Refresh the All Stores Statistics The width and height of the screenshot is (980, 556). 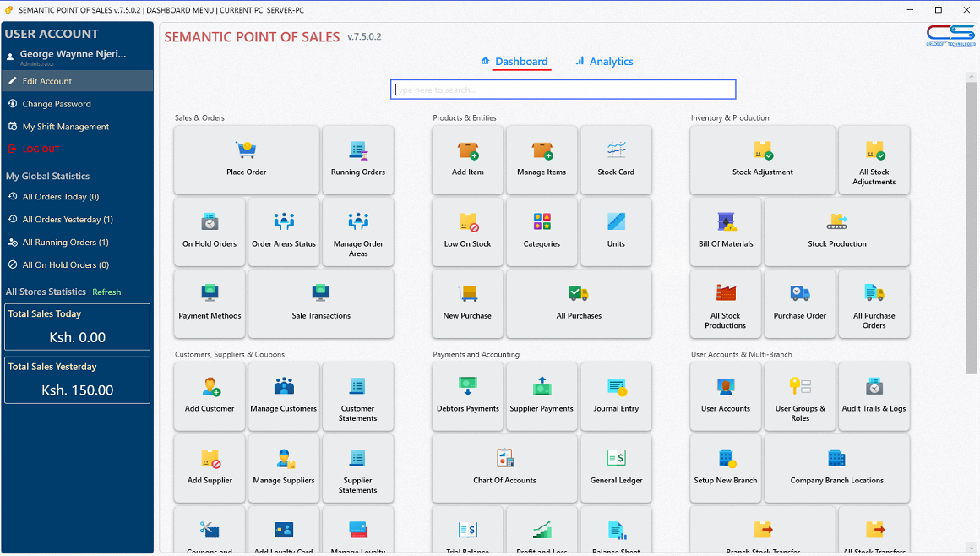pyautogui.click(x=106, y=292)
